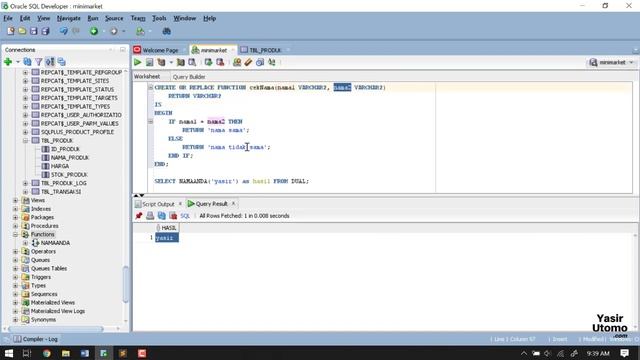Click the binoculars Find DB Object icon
The image size is (640, 360).
[x=167, y=31]
